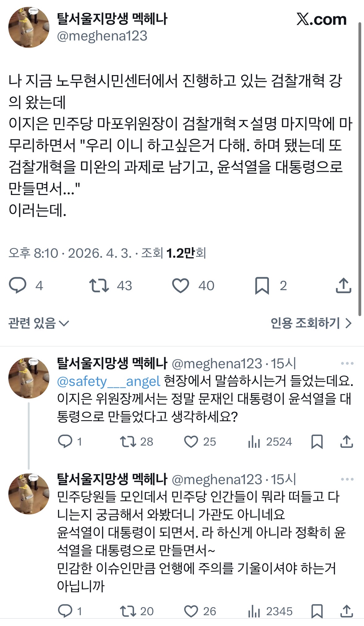Open more options on the first reply
Screen dimensions: 364x626
[x=347, y=363]
